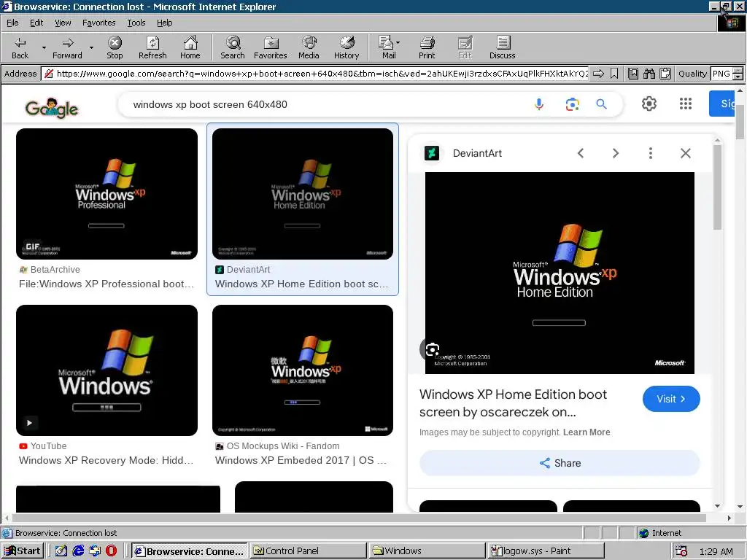Open the Favorites menu
Viewport: 747px width, 560px height.
click(x=98, y=23)
